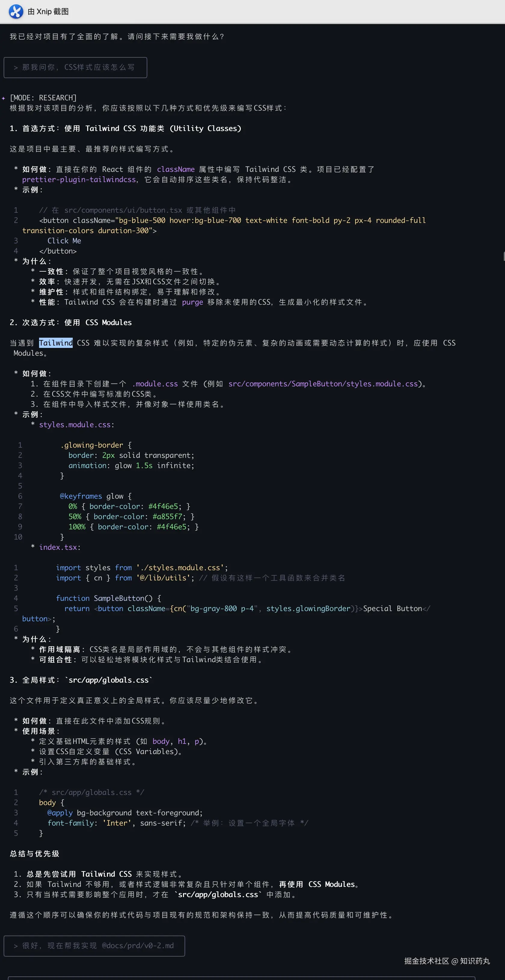Click the "3. 全局样式" globals.css heading
Image resolution: width=505 pixels, height=980 pixels.
tap(81, 680)
